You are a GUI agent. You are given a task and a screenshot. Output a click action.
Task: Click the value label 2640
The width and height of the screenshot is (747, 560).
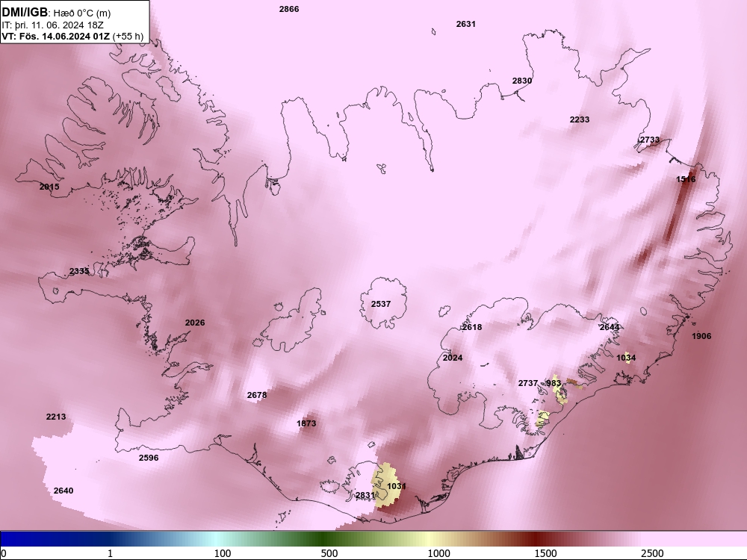pyautogui.click(x=63, y=491)
